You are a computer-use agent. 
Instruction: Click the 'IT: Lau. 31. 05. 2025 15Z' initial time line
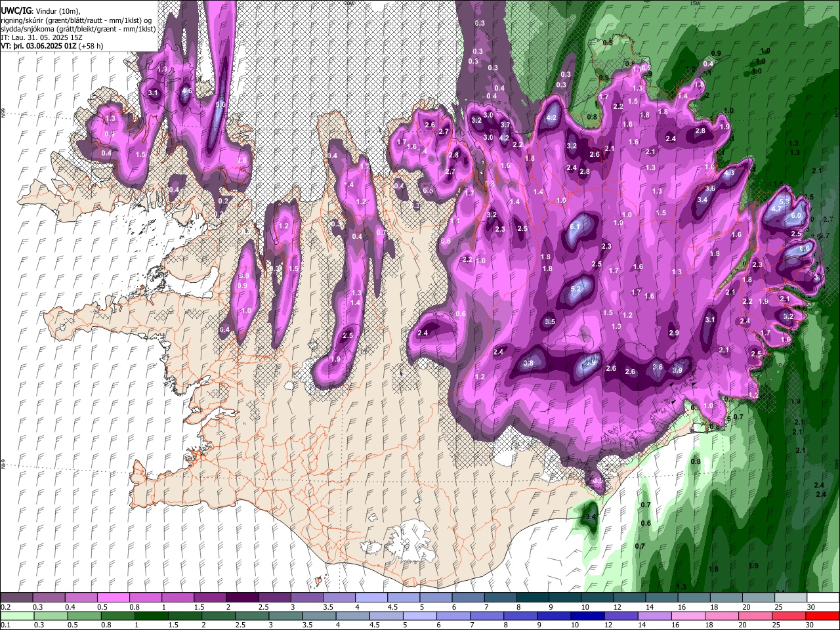click(41, 37)
